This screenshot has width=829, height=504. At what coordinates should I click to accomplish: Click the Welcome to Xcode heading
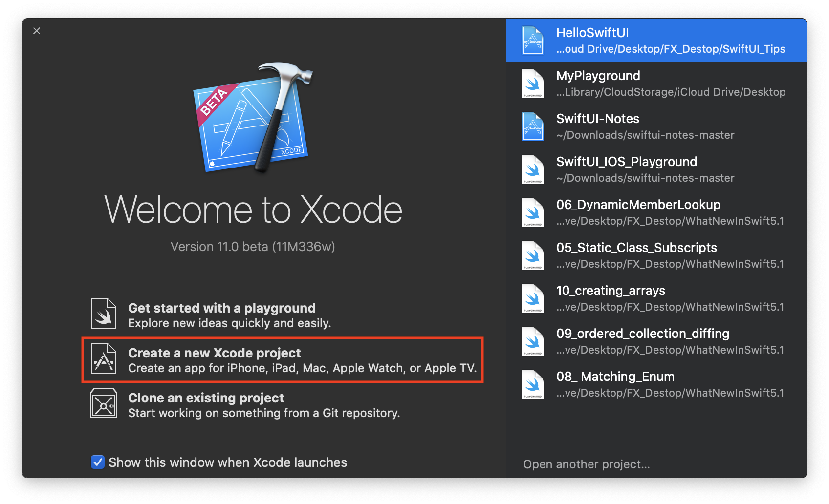pyautogui.click(x=253, y=209)
